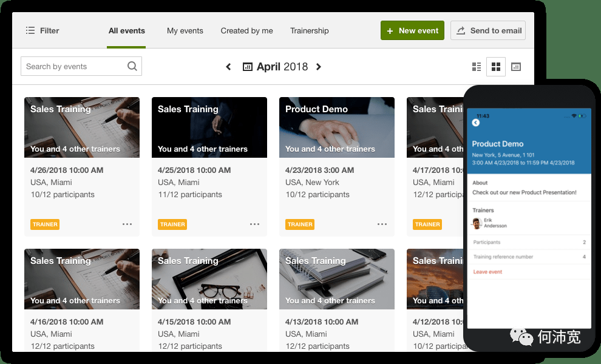
Task: Open Sales Training 4/26/2018 thumbnail
Action: (x=82, y=127)
